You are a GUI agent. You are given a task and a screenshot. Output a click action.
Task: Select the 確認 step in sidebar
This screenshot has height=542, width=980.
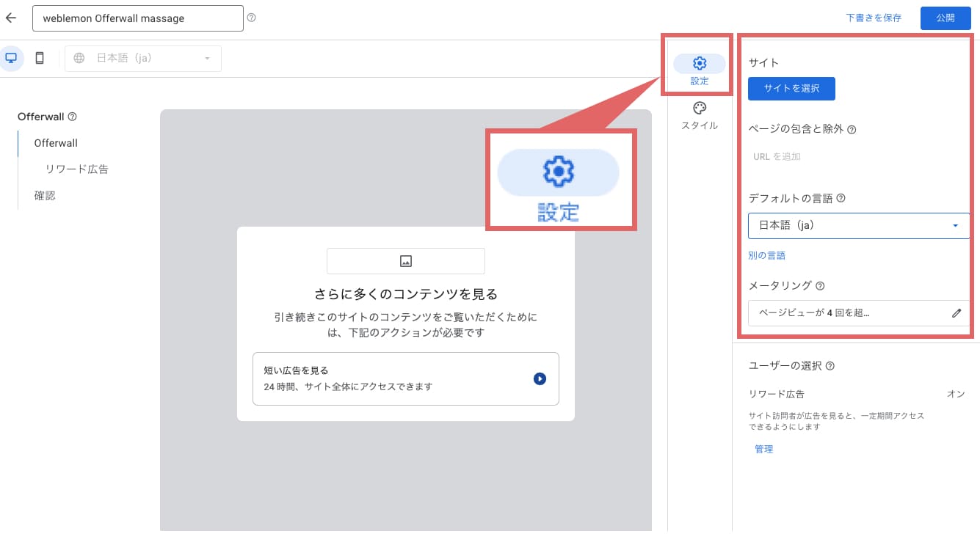click(45, 195)
